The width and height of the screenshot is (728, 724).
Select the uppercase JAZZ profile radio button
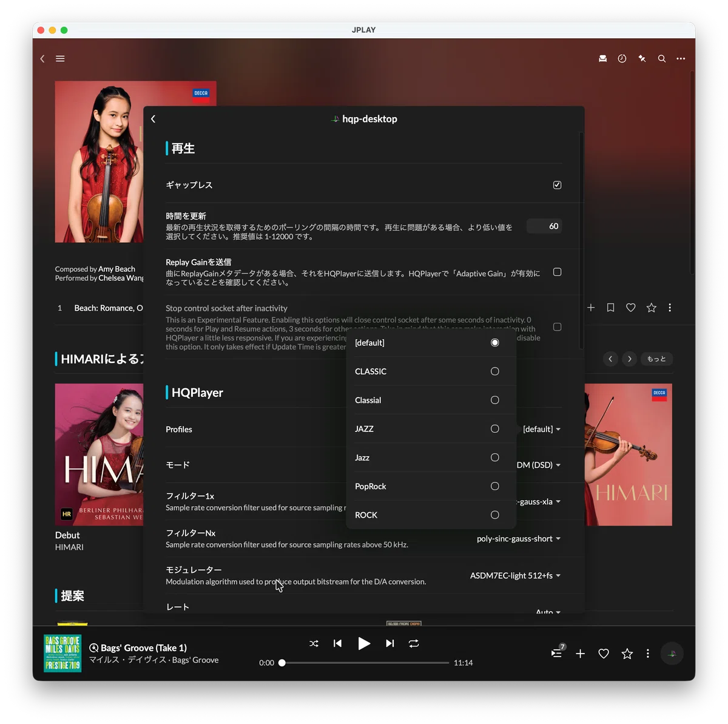[x=495, y=429]
